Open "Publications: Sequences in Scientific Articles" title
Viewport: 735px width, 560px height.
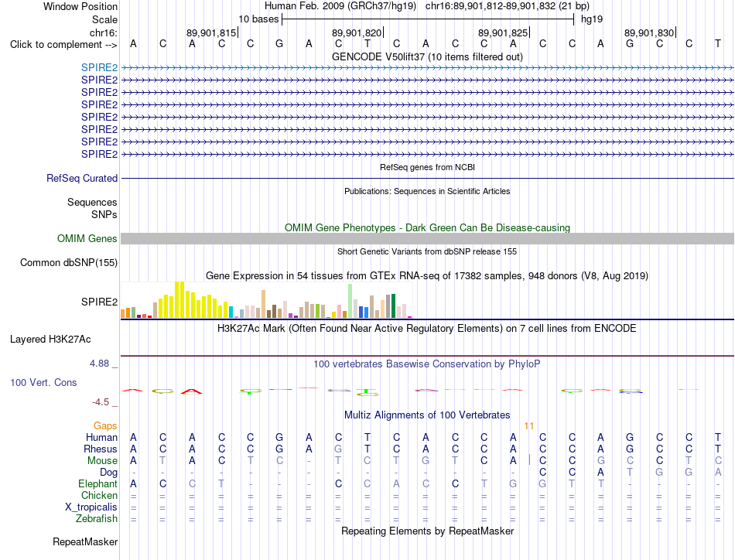pyautogui.click(x=427, y=191)
